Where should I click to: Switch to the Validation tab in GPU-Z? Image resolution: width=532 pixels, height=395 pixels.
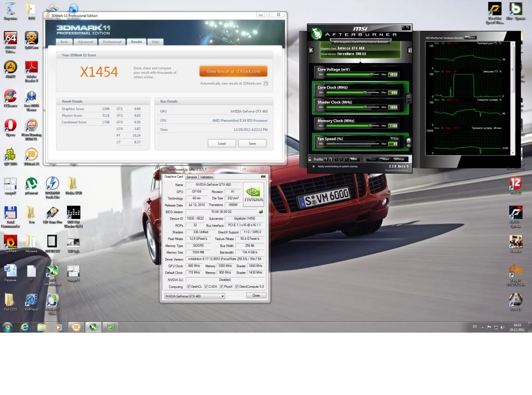pos(207,177)
